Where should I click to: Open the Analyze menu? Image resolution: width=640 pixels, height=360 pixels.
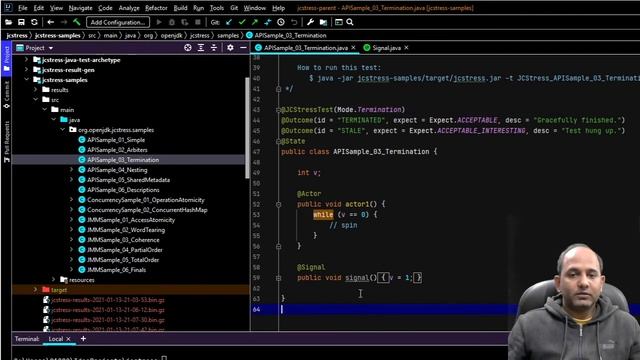tap(129, 8)
